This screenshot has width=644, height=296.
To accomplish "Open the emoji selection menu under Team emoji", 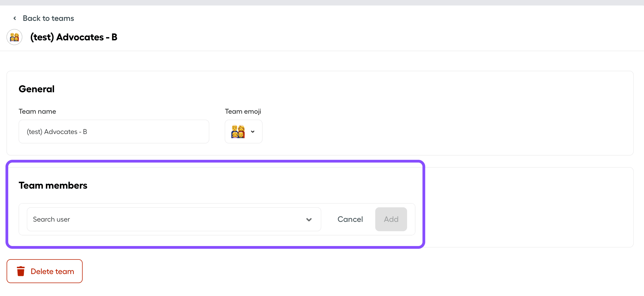I will click(243, 132).
